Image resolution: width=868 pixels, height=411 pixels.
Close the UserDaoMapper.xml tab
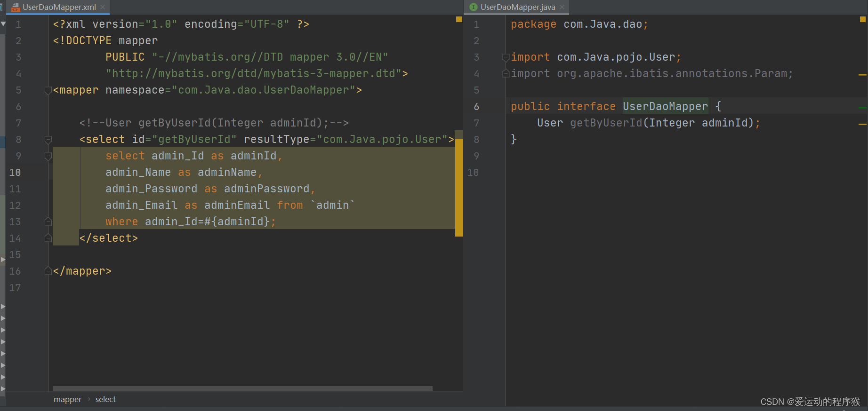pyautogui.click(x=103, y=7)
